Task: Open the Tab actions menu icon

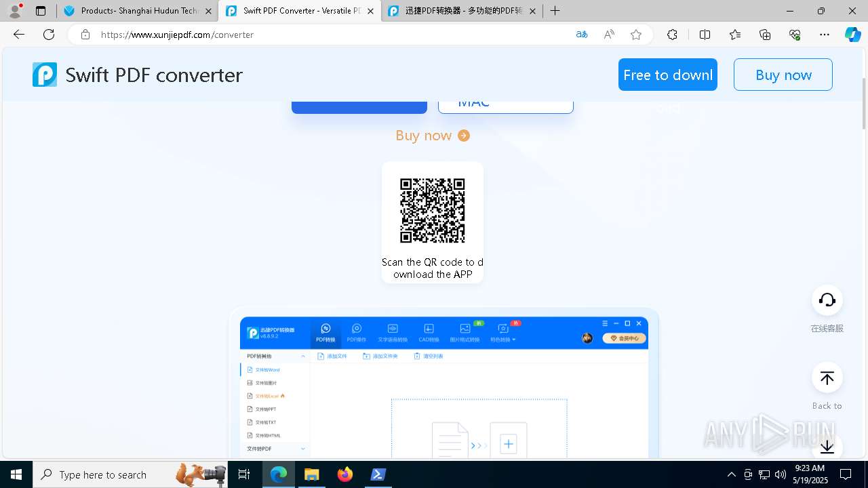Action: [x=41, y=11]
